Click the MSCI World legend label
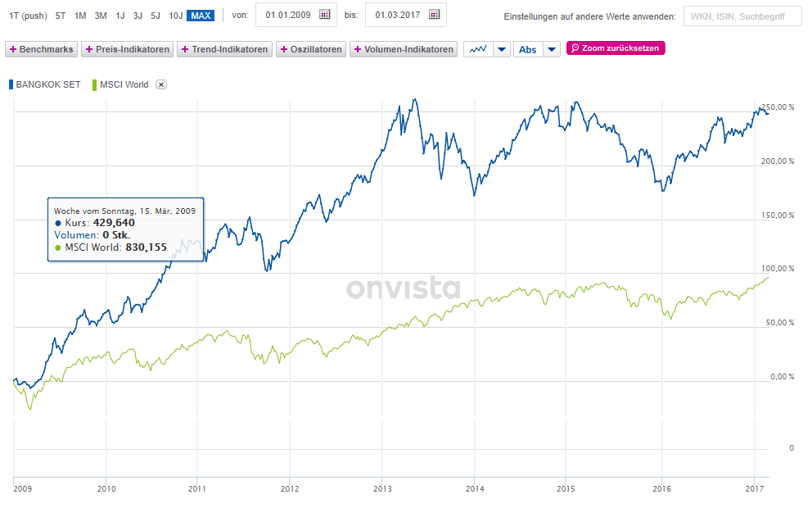 pos(124,84)
